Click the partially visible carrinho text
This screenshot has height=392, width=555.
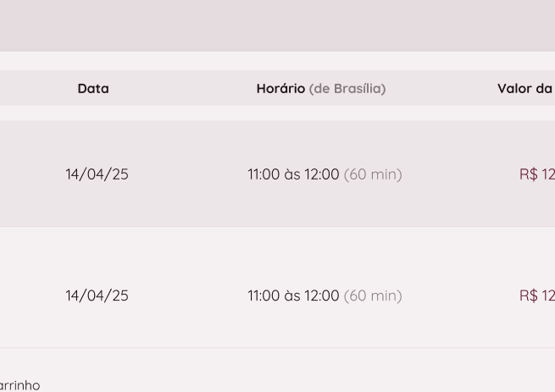[19, 385]
